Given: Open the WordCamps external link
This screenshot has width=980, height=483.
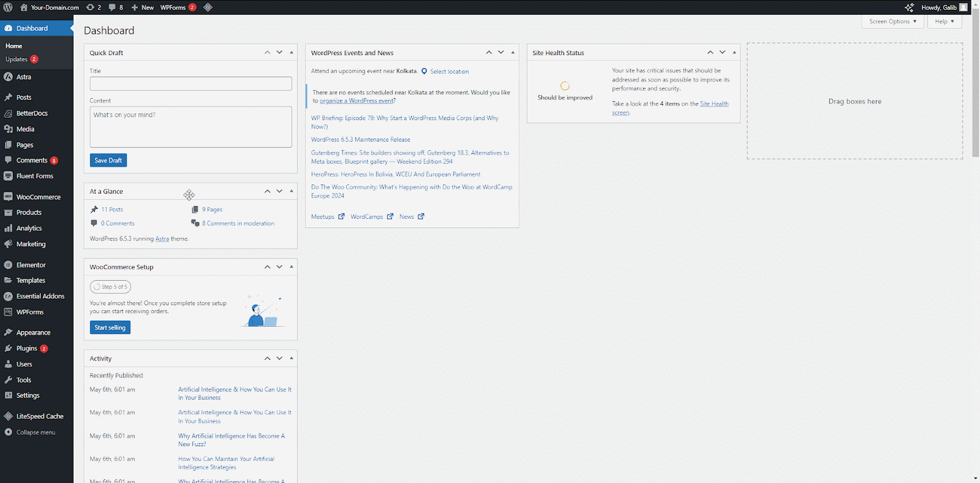Looking at the screenshot, I should (372, 216).
